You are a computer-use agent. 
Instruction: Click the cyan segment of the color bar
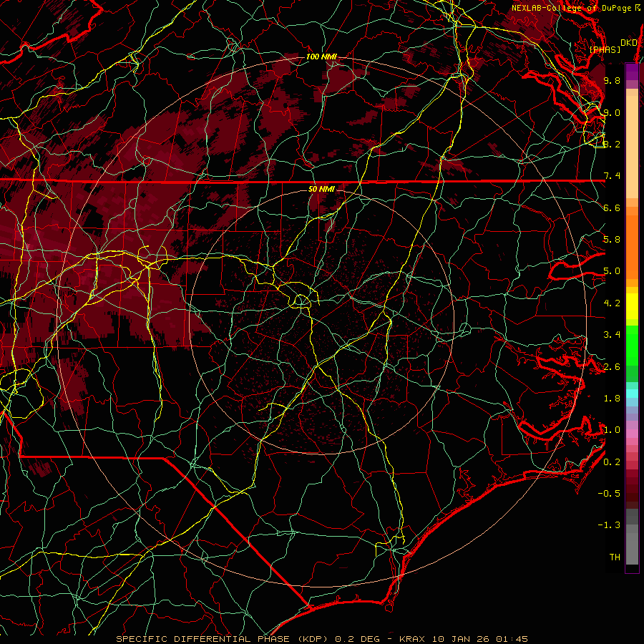click(632, 394)
